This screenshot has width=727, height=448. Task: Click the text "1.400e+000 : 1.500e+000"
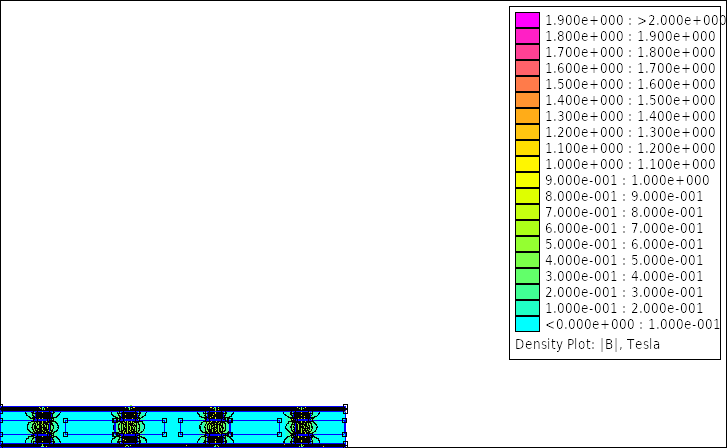(631, 100)
